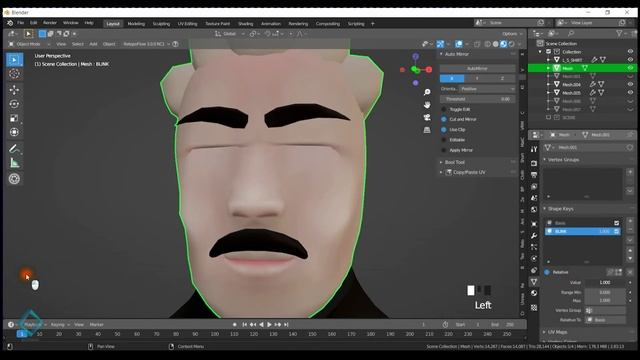
Task: Click the red X axis on the navigation gizmo
Action: click(429, 70)
